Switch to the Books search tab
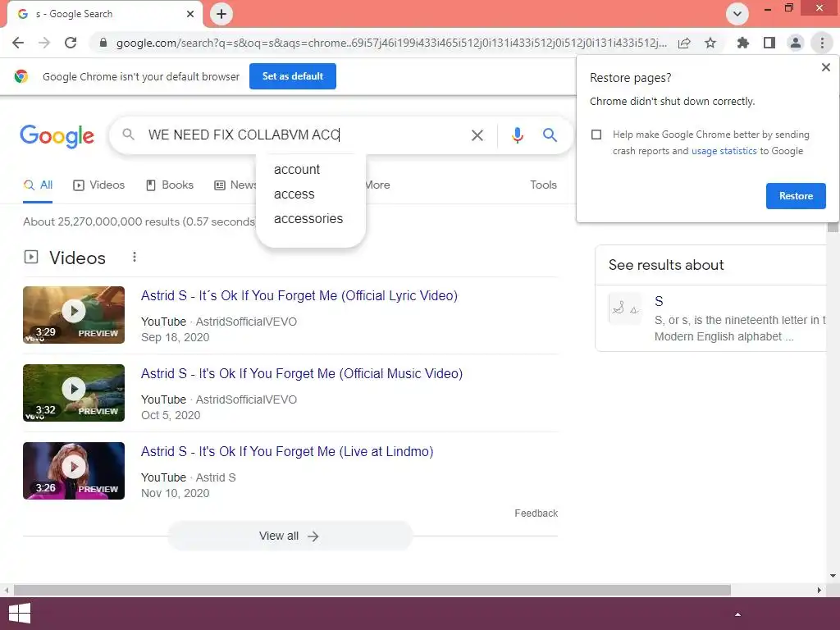 pyautogui.click(x=170, y=185)
